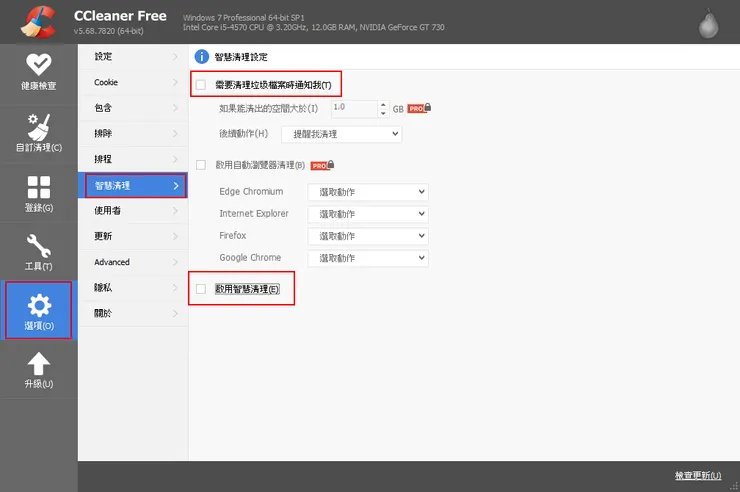This screenshot has width=740, height=492.
Task: Open the 使用者 (Users) menu item
Action: (133, 210)
